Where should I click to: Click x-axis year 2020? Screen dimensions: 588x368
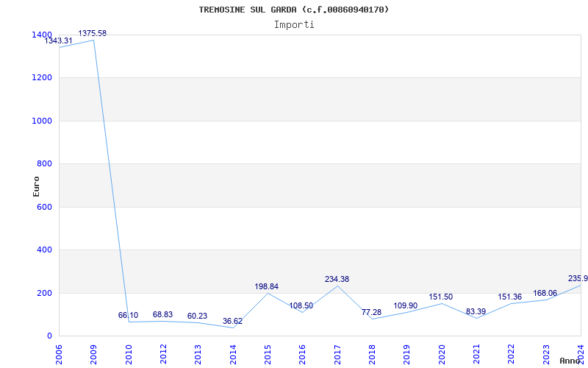click(442, 354)
